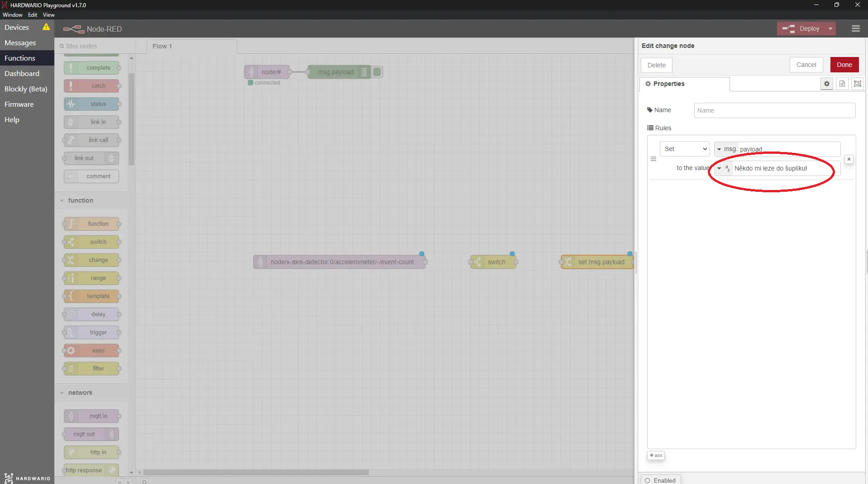Select the delay node in palette
The height and width of the screenshot is (484, 868).
[x=91, y=314]
